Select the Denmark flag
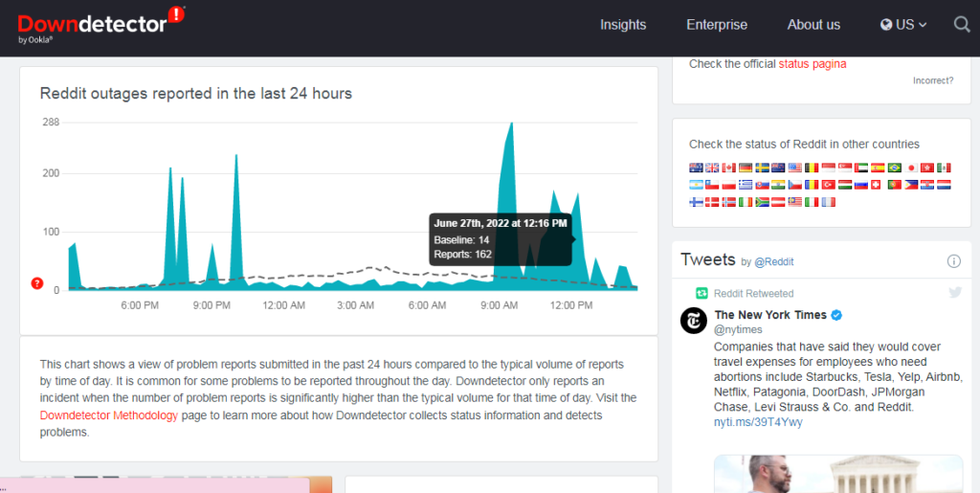This screenshot has width=980, height=493. (x=712, y=202)
